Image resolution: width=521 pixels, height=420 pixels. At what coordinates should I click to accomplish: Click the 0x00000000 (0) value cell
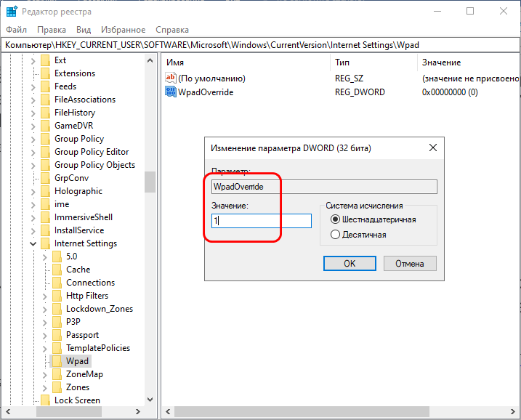click(x=450, y=92)
